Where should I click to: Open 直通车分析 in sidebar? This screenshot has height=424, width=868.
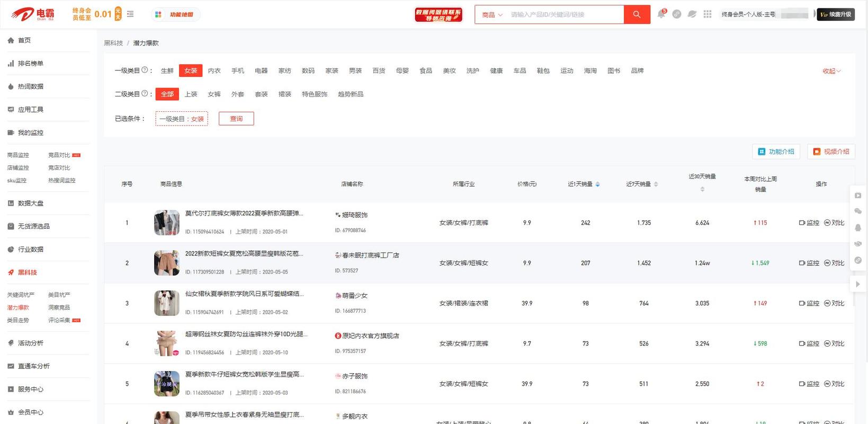(x=33, y=366)
